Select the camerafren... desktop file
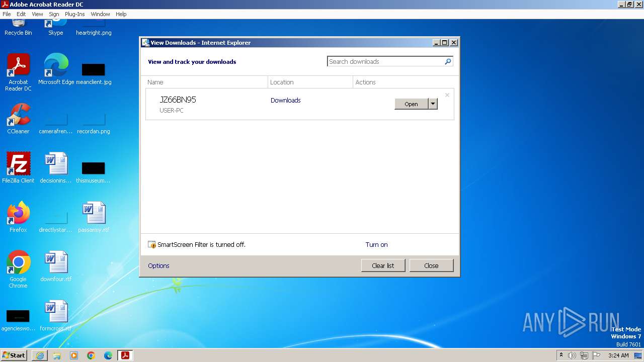The image size is (644, 362). [56, 124]
